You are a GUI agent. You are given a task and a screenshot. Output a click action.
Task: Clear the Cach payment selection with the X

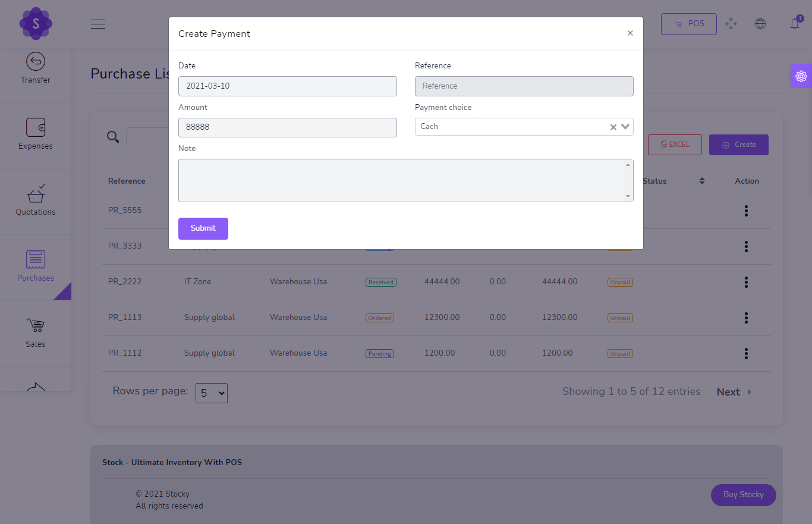click(613, 126)
